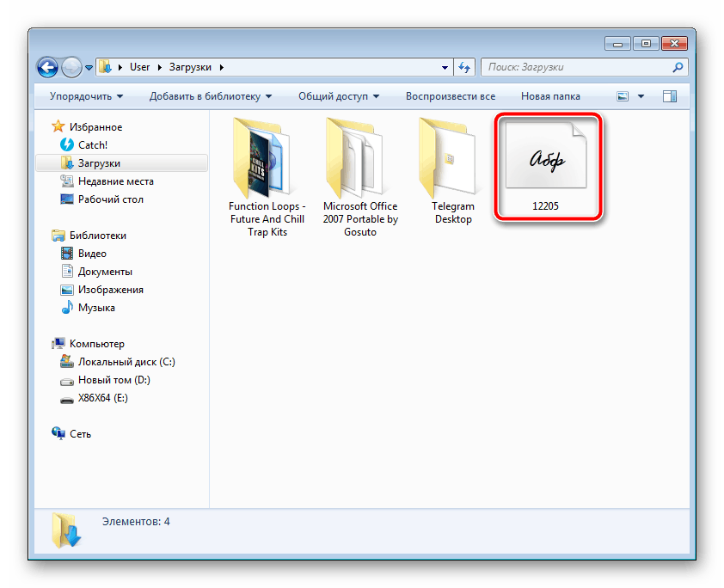The width and height of the screenshot is (724, 588).
Task: Click the search field Поиск: Загрузки
Action: pos(576,67)
